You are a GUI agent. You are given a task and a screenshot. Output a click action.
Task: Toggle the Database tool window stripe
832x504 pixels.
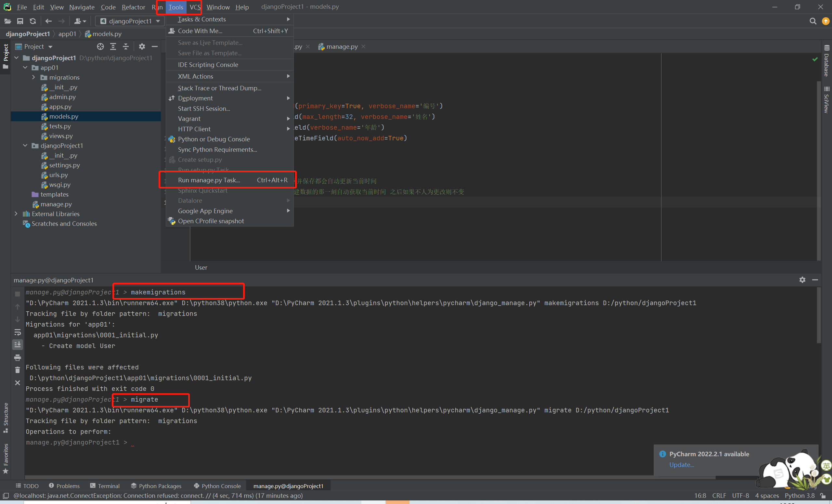[x=826, y=61]
